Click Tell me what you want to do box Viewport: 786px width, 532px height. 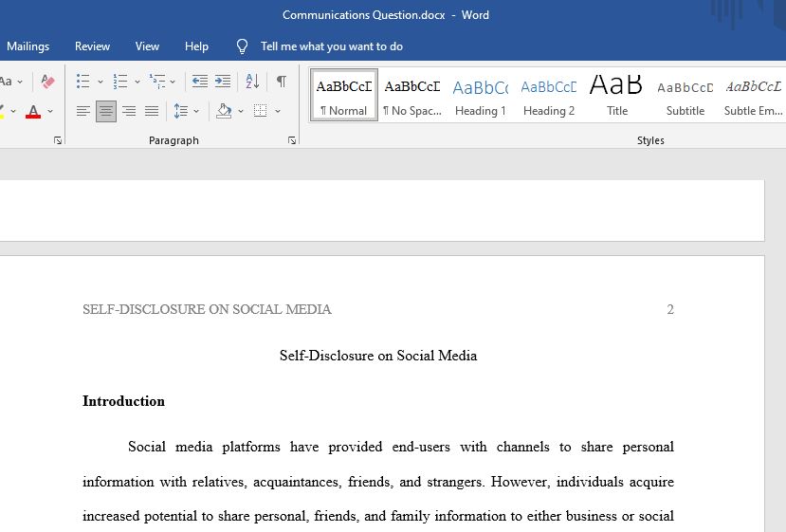pos(331,46)
